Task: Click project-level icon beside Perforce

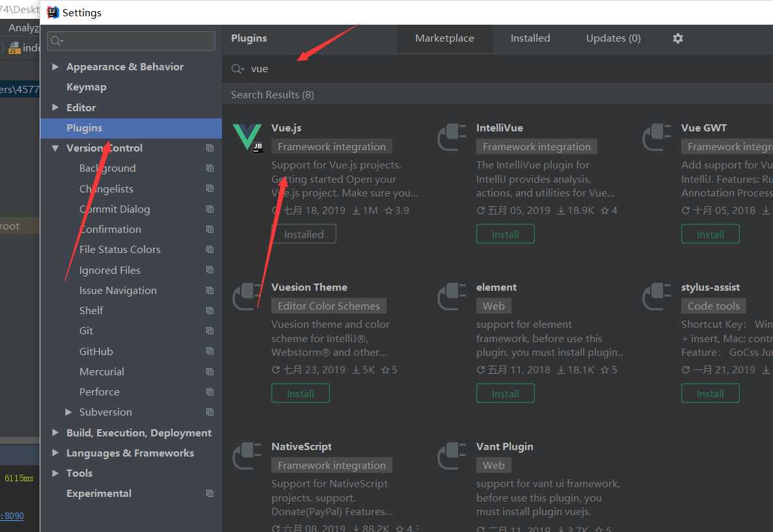Action: coord(210,392)
